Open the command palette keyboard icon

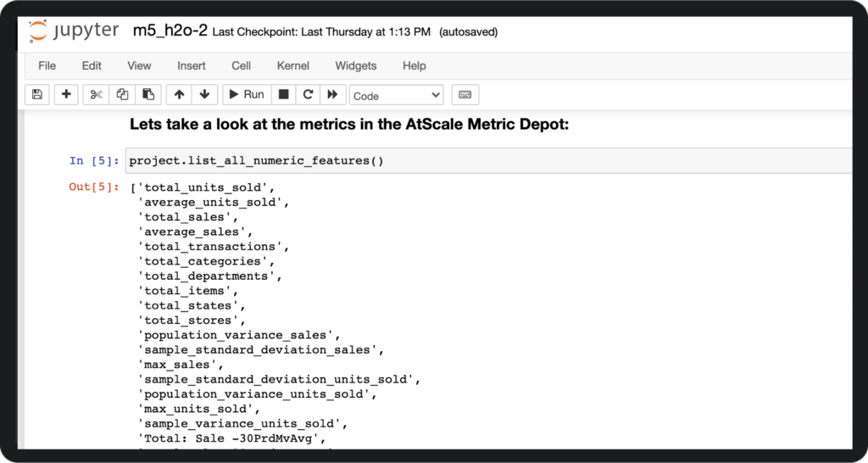coord(465,95)
